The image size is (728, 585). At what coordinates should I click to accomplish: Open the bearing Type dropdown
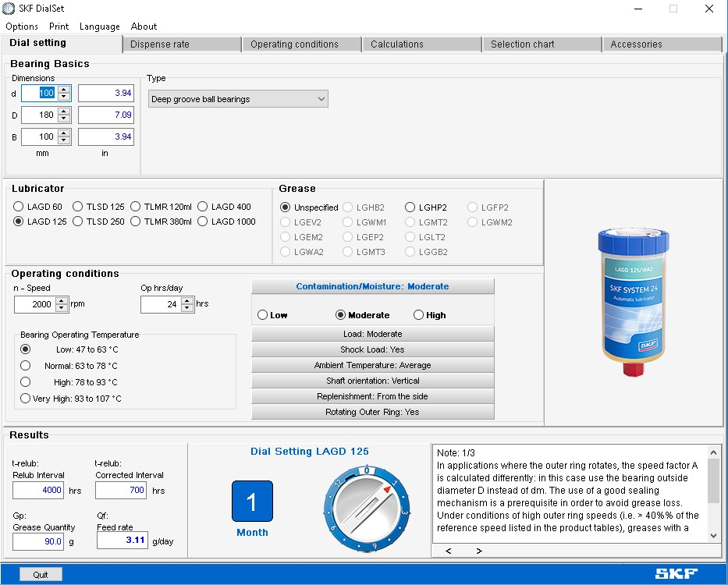point(238,99)
